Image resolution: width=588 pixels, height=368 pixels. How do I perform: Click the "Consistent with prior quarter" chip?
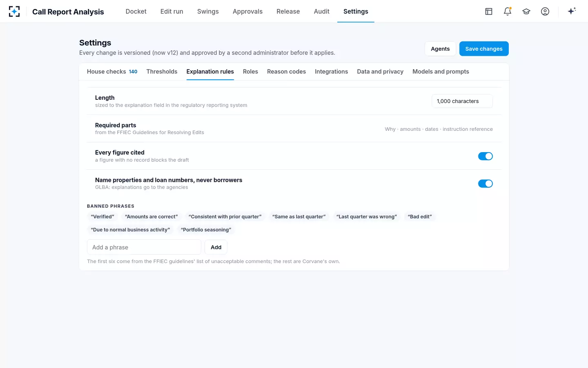(225, 217)
